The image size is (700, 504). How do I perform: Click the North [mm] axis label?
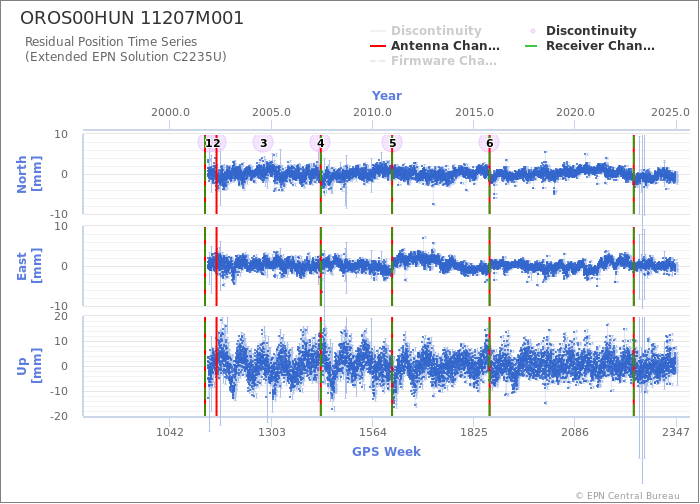[x=29, y=174]
